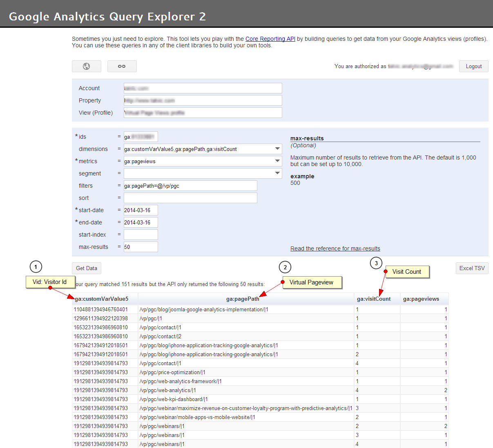
Task: Click the max-results help heading
Action: coord(307,138)
